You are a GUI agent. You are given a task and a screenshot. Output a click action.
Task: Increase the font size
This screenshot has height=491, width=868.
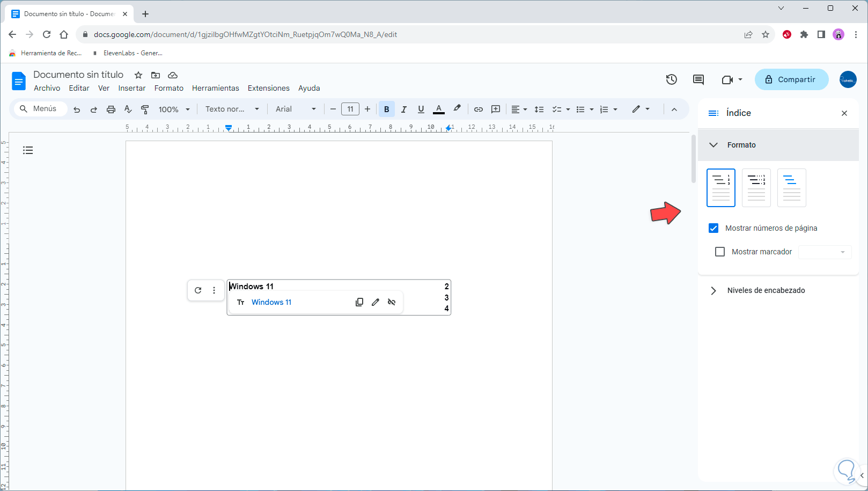coord(367,109)
